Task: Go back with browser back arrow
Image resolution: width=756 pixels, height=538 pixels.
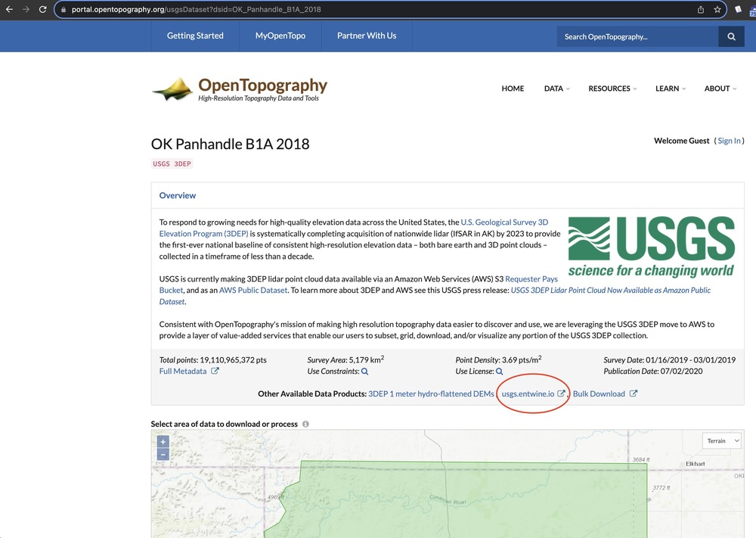Action: coord(9,9)
